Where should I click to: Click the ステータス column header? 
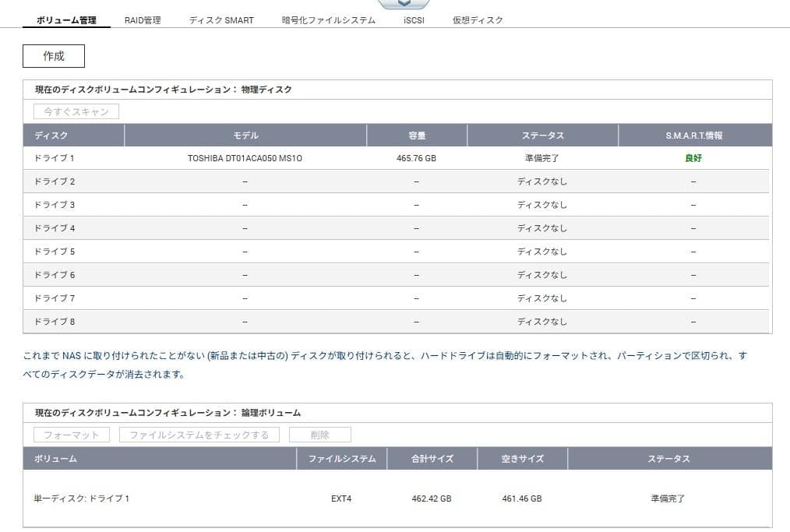pos(542,135)
